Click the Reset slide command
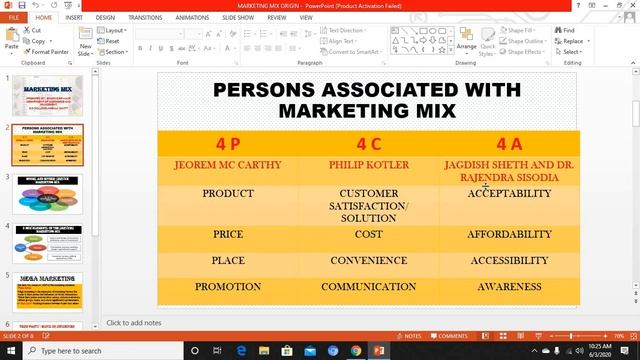This screenshot has width=640, height=360. click(x=109, y=41)
